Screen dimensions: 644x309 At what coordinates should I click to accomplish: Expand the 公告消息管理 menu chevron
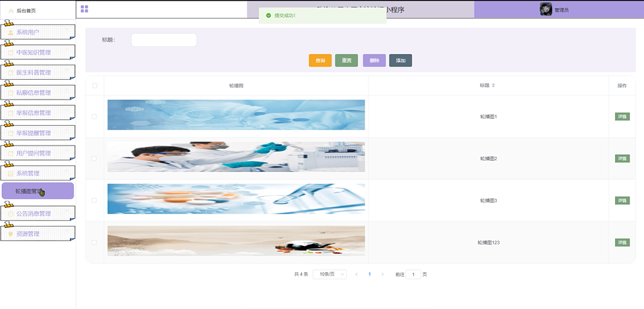(67, 211)
